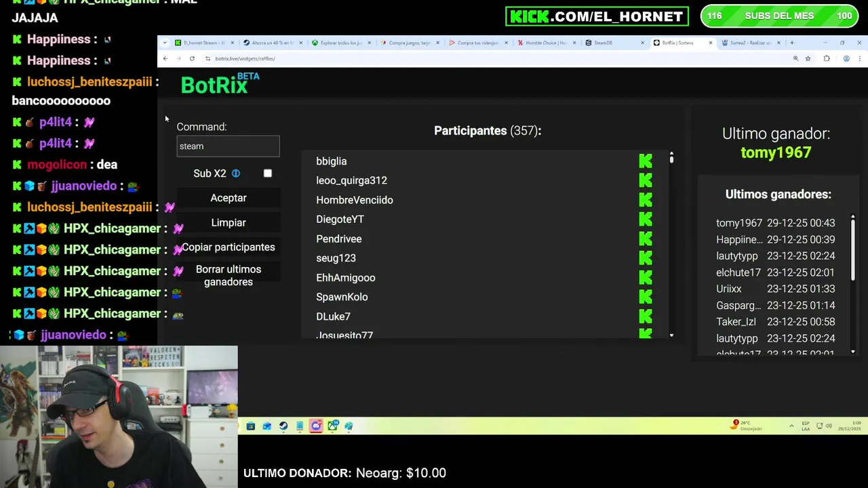Click winner row Taker_Izl 23-12-25 00:58
868x488 pixels.
tap(775, 322)
